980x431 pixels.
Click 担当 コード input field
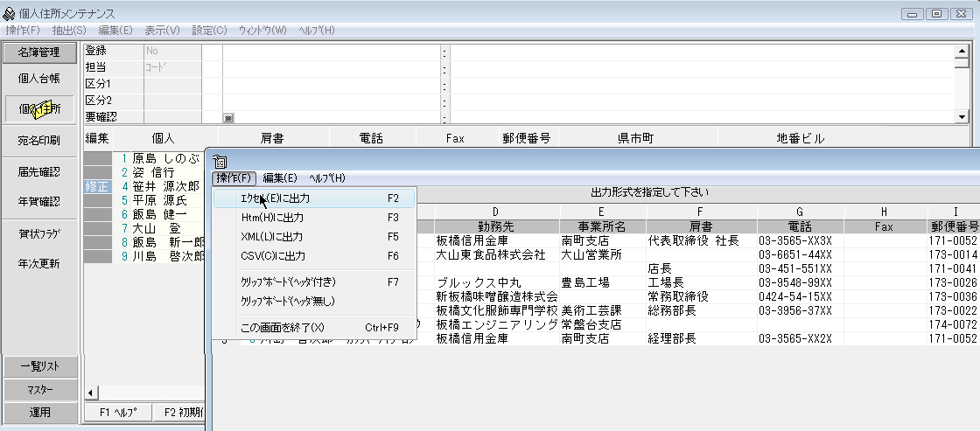pos(172,68)
